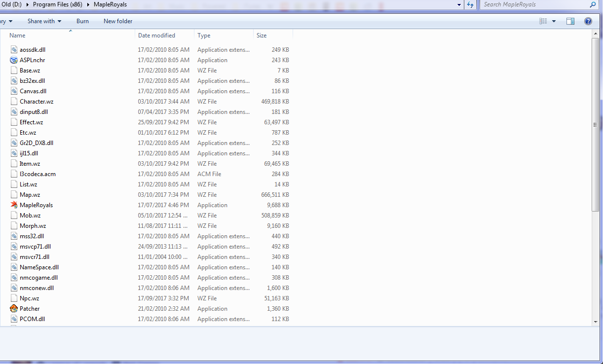Click the 11/01/2004 date cell

tap(163, 257)
